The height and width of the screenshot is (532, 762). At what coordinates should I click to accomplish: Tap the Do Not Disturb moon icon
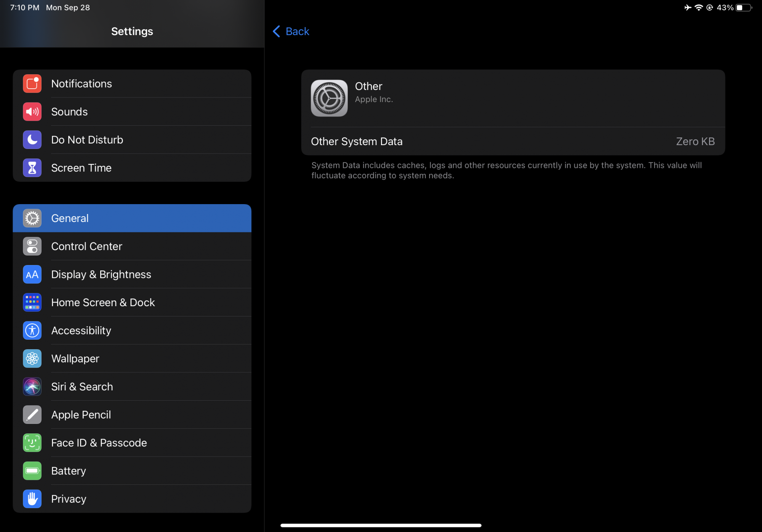pyautogui.click(x=32, y=140)
